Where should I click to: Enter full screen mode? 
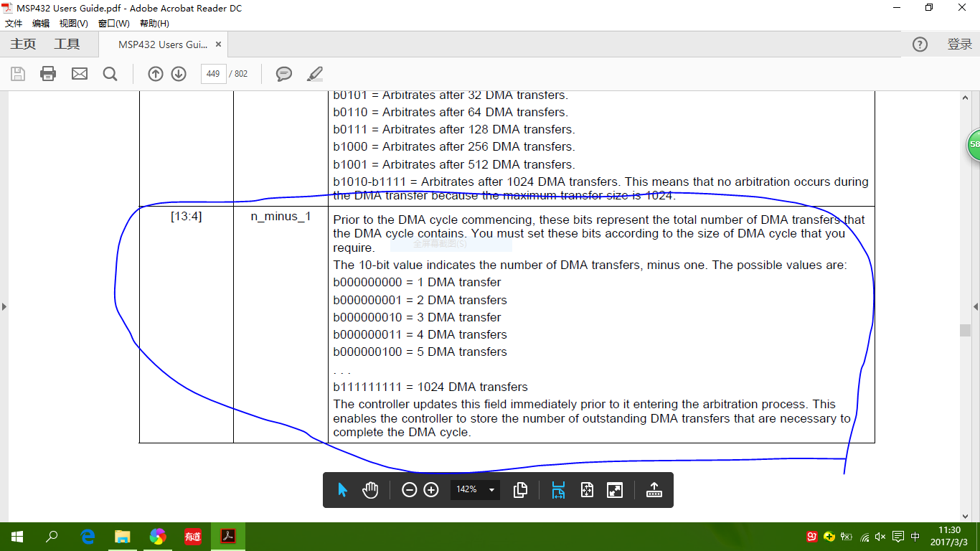click(615, 489)
